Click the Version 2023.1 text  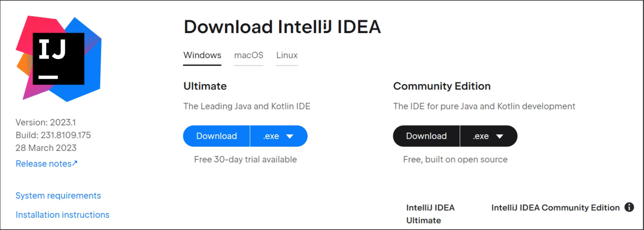click(x=46, y=122)
